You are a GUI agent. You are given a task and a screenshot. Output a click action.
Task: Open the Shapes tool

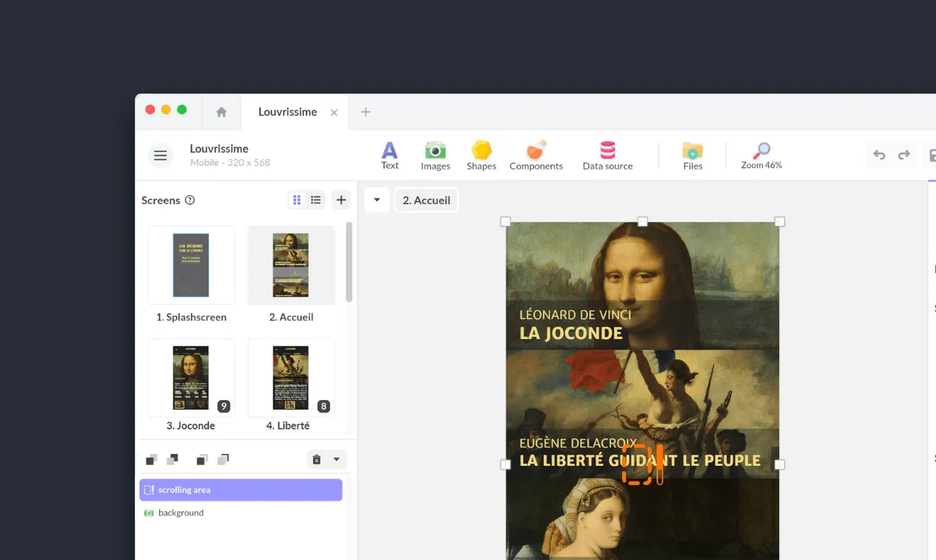(481, 155)
